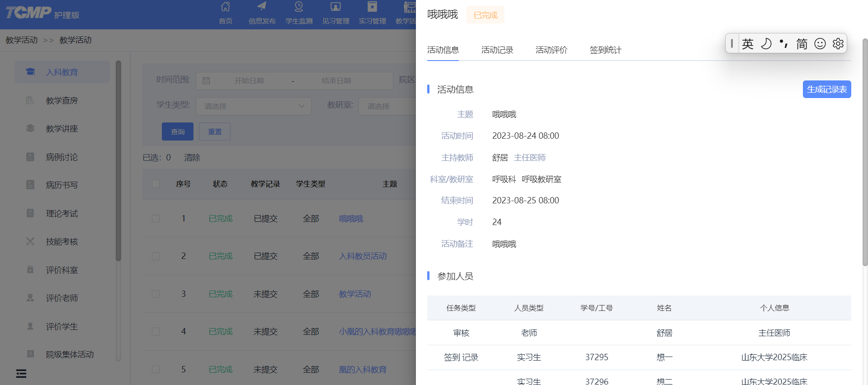Click the 评价学生 sidebar icon
Viewport: 868px width, 385px height.
[30, 326]
